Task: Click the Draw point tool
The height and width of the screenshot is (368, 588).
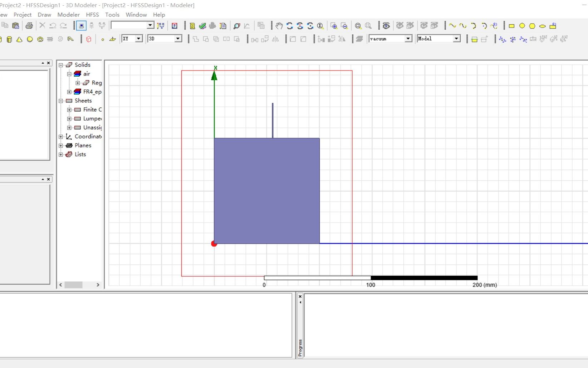Action: [x=103, y=39]
